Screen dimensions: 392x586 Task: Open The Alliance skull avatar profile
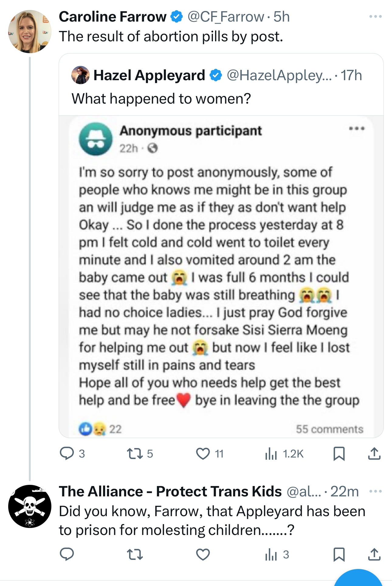click(x=29, y=506)
